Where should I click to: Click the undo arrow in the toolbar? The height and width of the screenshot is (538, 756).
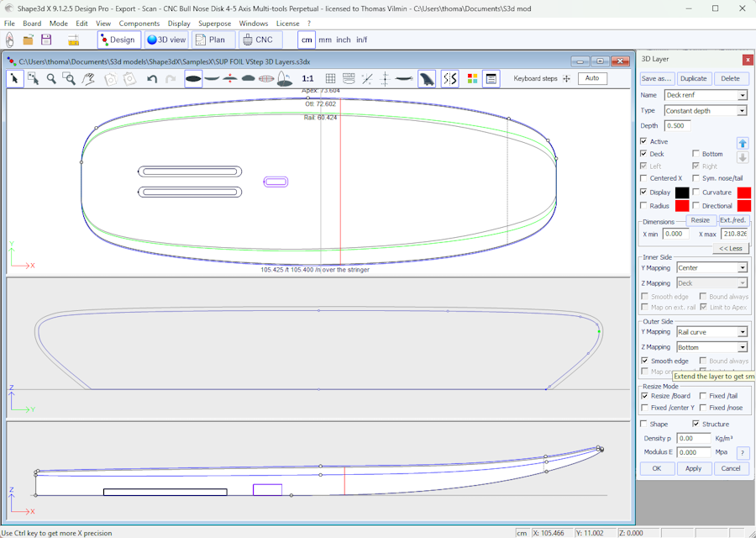pyautogui.click(x=152, y=79)
